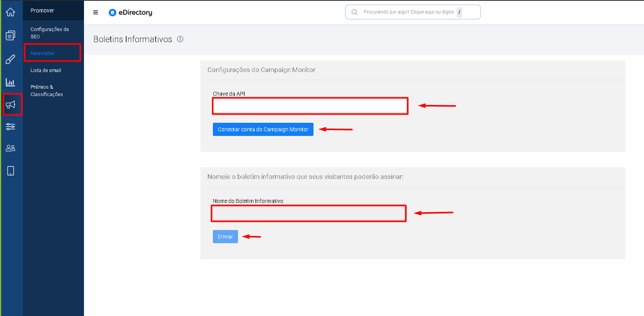
Task: Click the eDirectory logo
Action: coord(130,12)
